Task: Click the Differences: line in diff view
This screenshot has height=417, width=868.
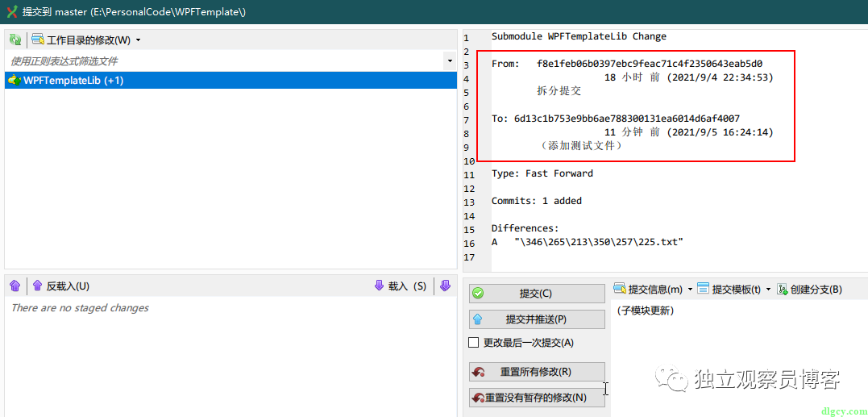Action: coord(525,228)
